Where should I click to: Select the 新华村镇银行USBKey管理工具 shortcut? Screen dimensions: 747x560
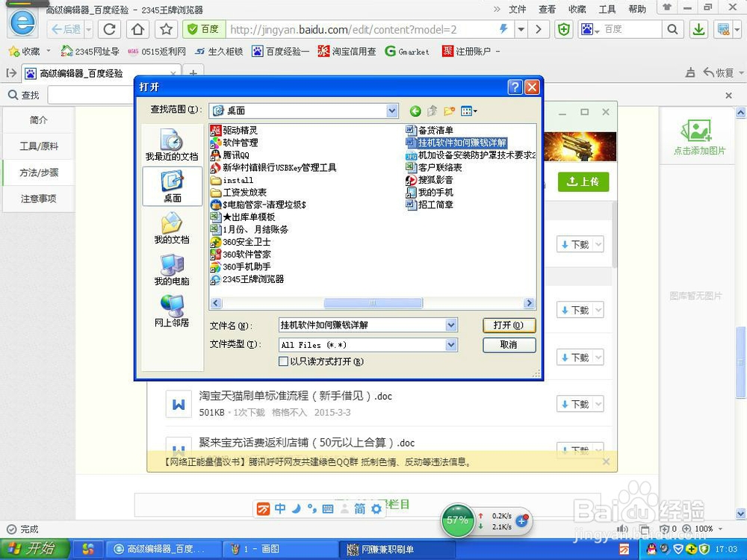click(273, 167)
